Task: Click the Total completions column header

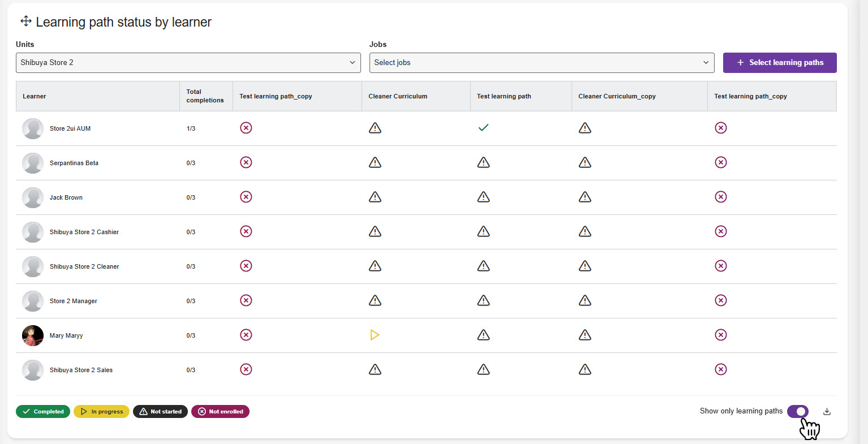Action: (x=205, y=96)
